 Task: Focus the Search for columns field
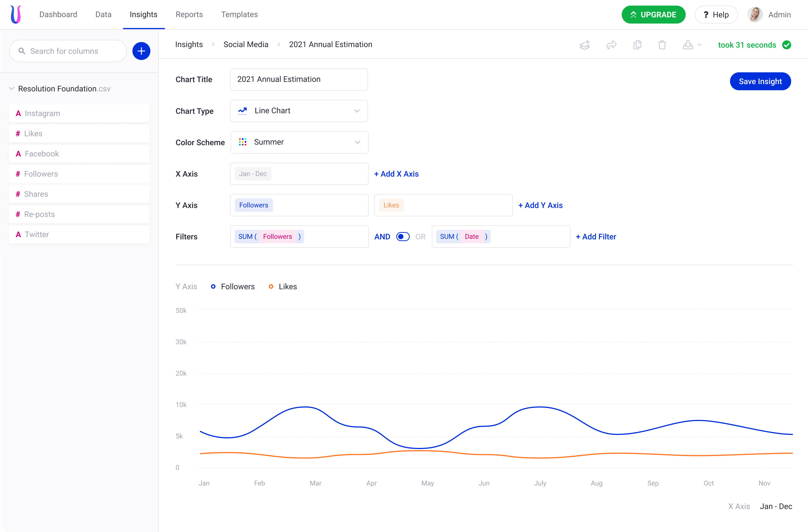68,51
